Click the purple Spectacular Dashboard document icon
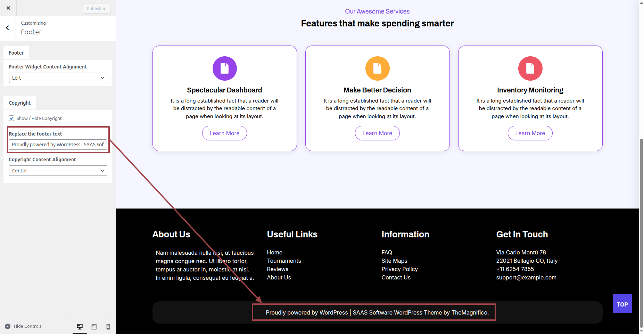 [x=224, y=68]
